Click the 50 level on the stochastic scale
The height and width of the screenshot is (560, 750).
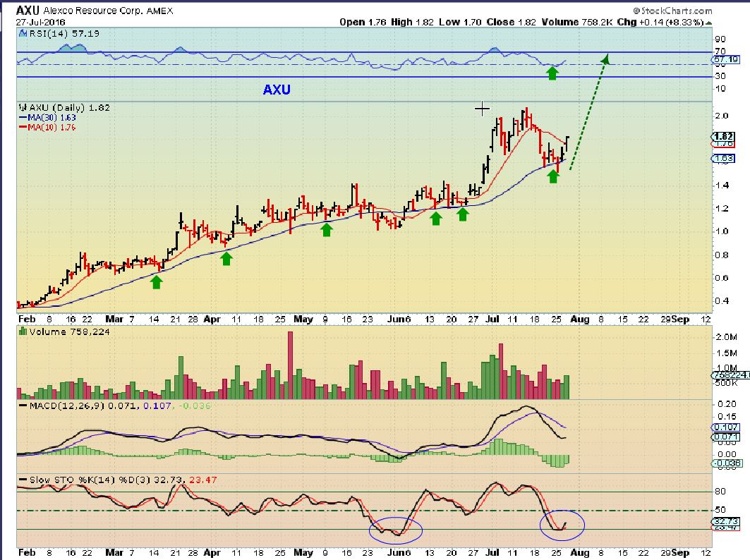click(720, 510)
